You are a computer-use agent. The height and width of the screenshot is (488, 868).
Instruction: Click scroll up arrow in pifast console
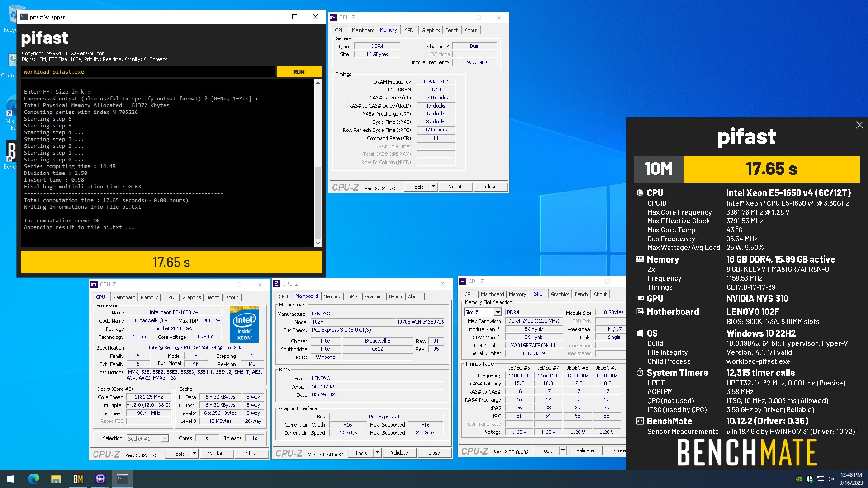[318, 83]
